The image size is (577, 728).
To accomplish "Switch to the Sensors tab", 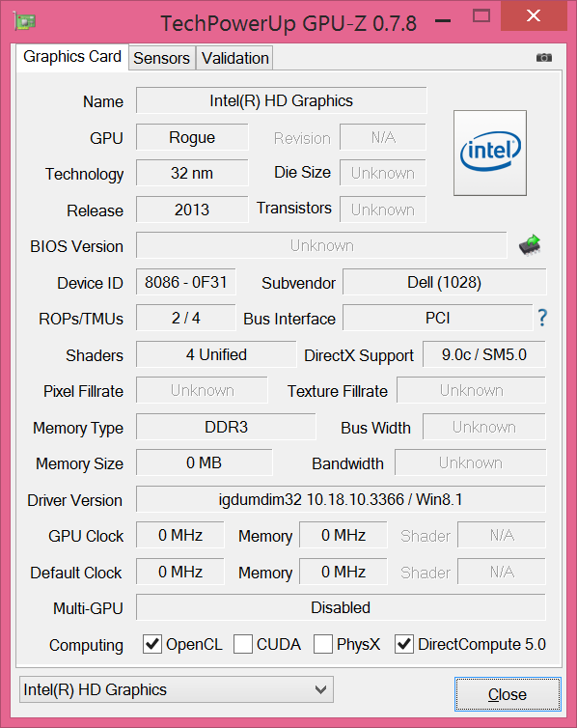I will pos(161,58).
